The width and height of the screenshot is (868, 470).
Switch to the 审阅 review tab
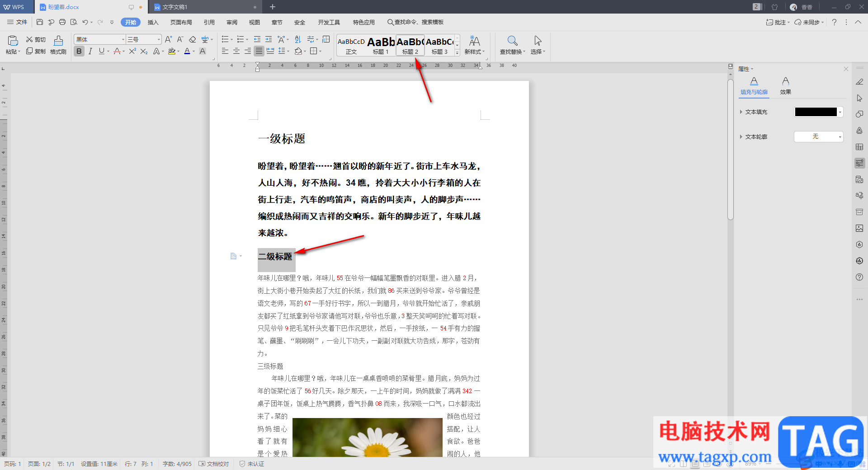tap(232, 22)
